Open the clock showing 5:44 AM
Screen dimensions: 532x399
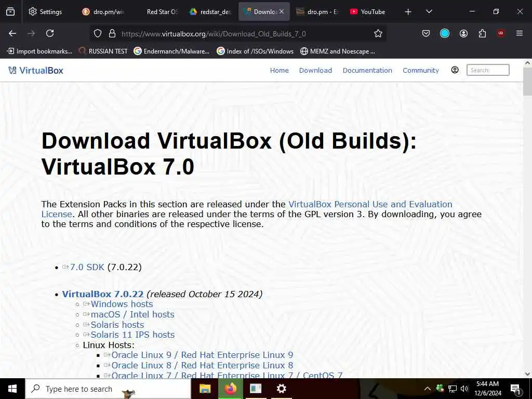click(487, 389)
